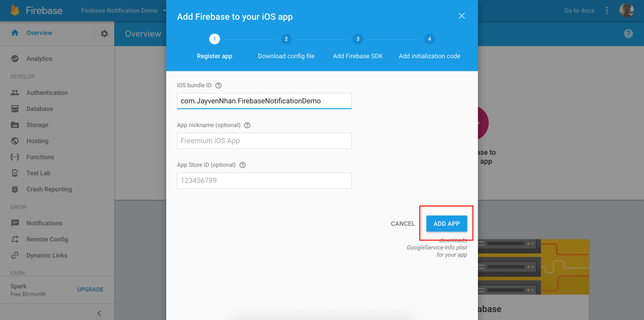Click the Test Lab clipboard icon
The image size is (644, 320).
[x=15, y=173]
